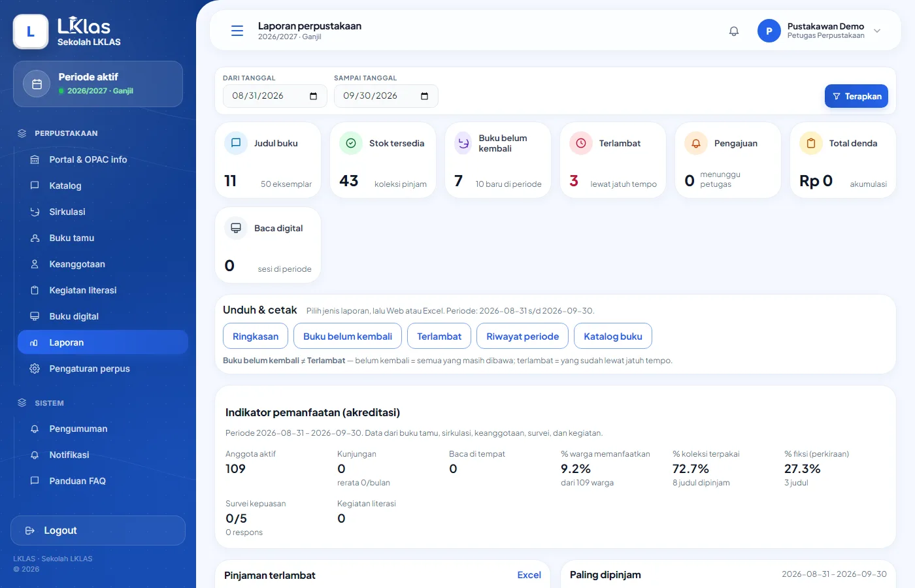The image size is (915, 588).
Task: Click the Buku belum kembali card icon
Action: click(x=463, y=143)
